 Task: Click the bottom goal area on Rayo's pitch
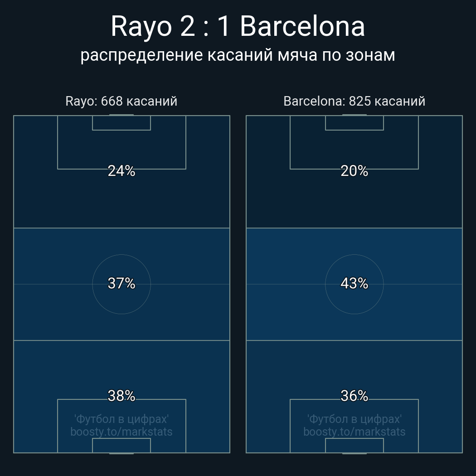coord(121,445)
